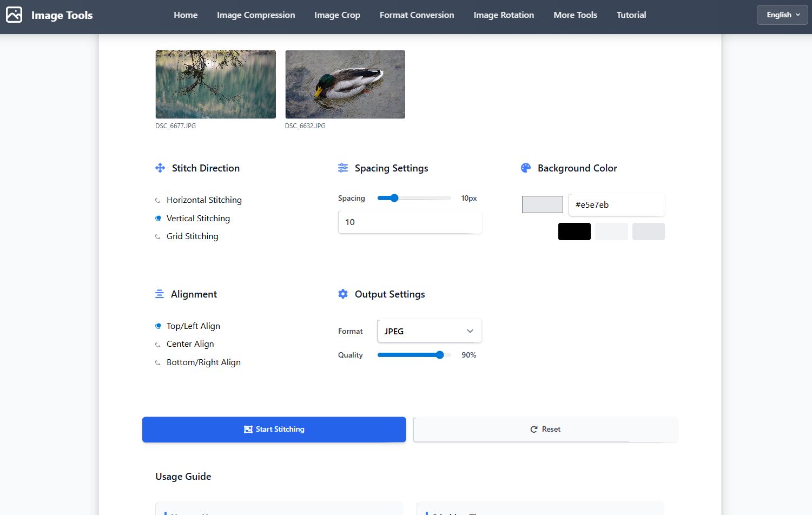Image resolution: width=812 pixels, height=515 pixels.
Task: Open Format Conversion page
Action: click(417, 15)
